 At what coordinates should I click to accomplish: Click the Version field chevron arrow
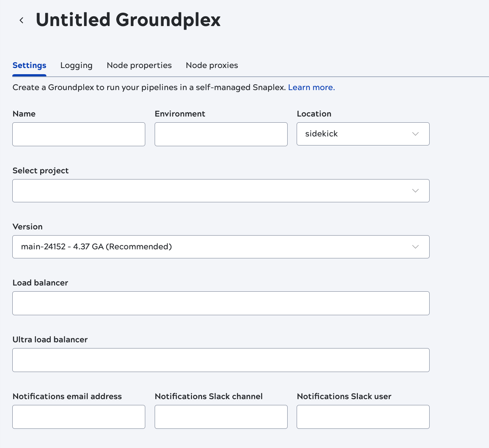(x=415, y=247)
